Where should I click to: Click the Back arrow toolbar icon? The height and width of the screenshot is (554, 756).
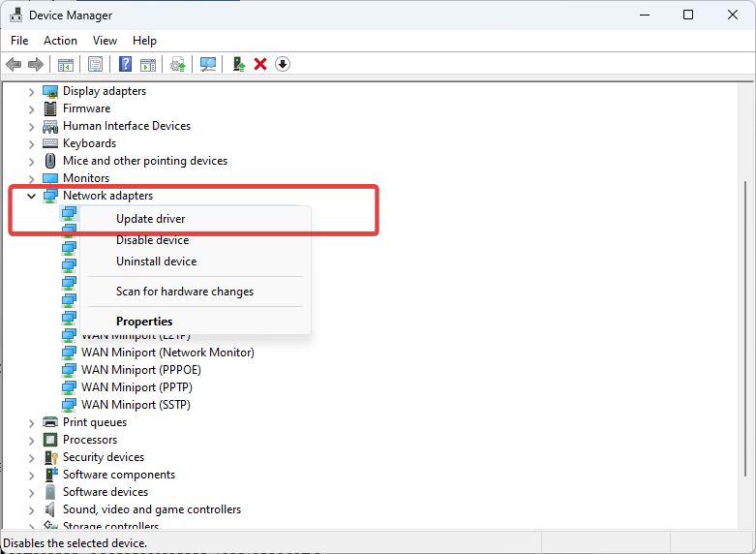[x=14, y=64]
